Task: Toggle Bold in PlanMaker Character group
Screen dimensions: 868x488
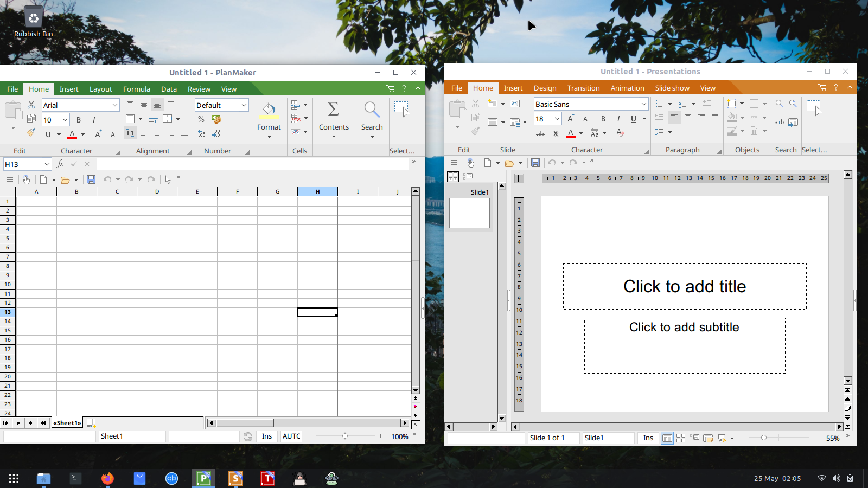Action: (79, 120)
